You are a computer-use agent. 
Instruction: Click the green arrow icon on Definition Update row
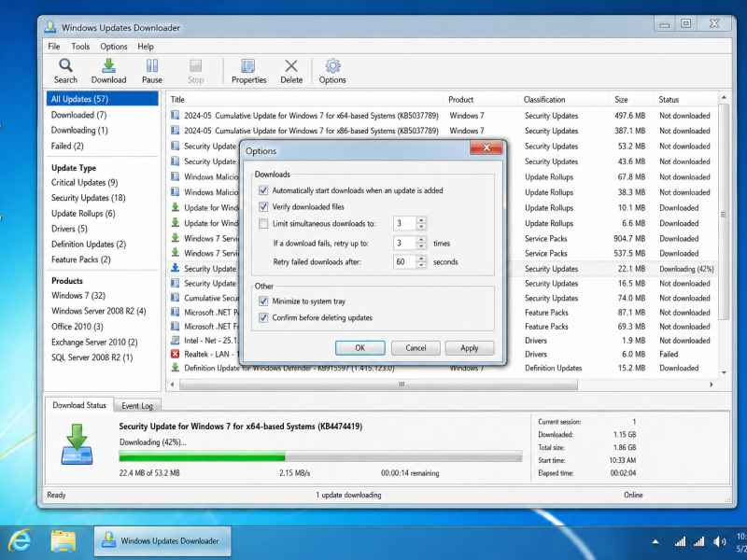coord(176,368)
